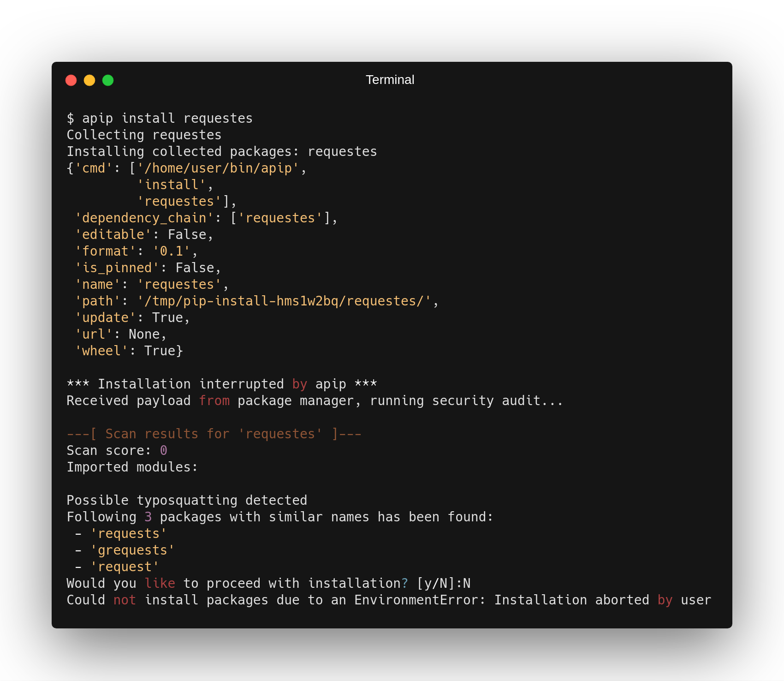
Task: Click the red close window button
Action: 71,80
